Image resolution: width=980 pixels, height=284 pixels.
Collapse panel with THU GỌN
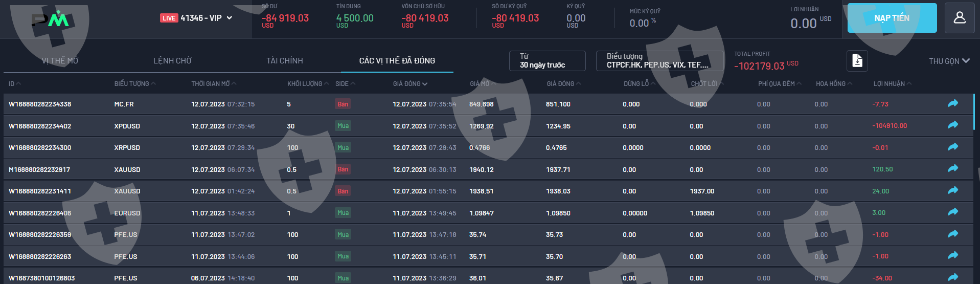949,61
